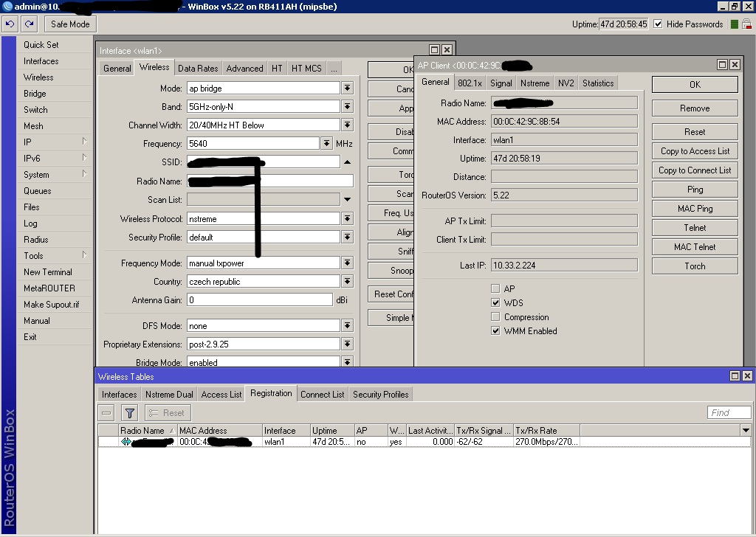Switch to the Security Profiles tab
Viewport: 756px width, 537px height.
point(380,395)
